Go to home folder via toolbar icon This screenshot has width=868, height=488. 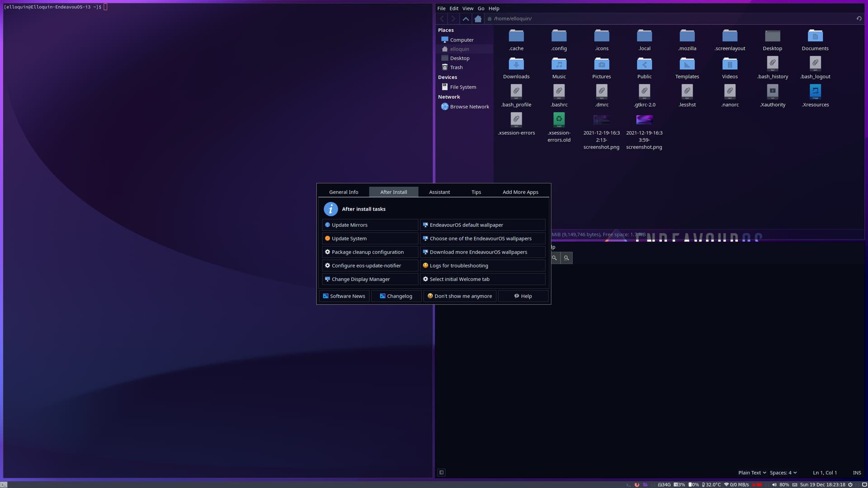click(478, 19)
